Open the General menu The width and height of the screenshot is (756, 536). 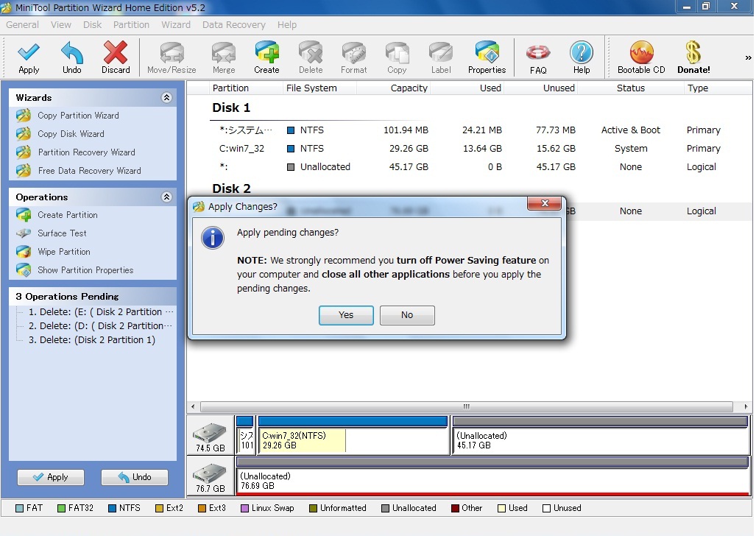(x=22, y=24)
